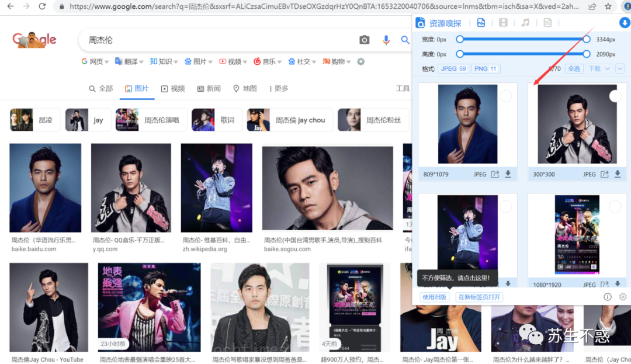
Task: Click the 周杰伦 search input field
Action: pyautogui.click(x=219, y=40)
